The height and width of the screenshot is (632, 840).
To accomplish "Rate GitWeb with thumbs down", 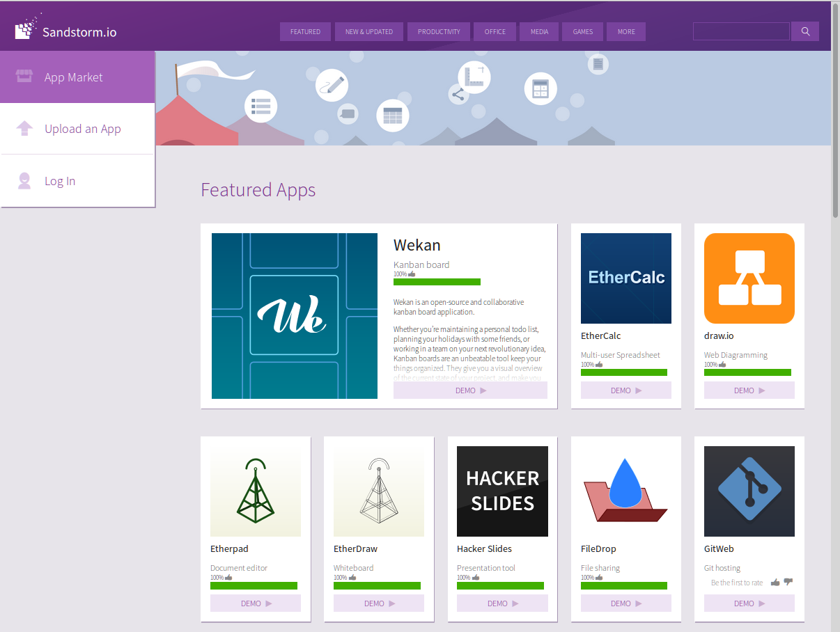I will click(788, 582).
